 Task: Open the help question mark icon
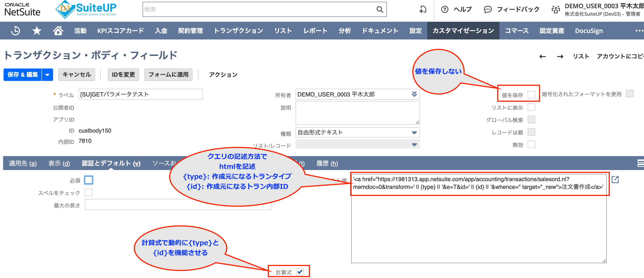pyautogui.click(x=445, y=10)
